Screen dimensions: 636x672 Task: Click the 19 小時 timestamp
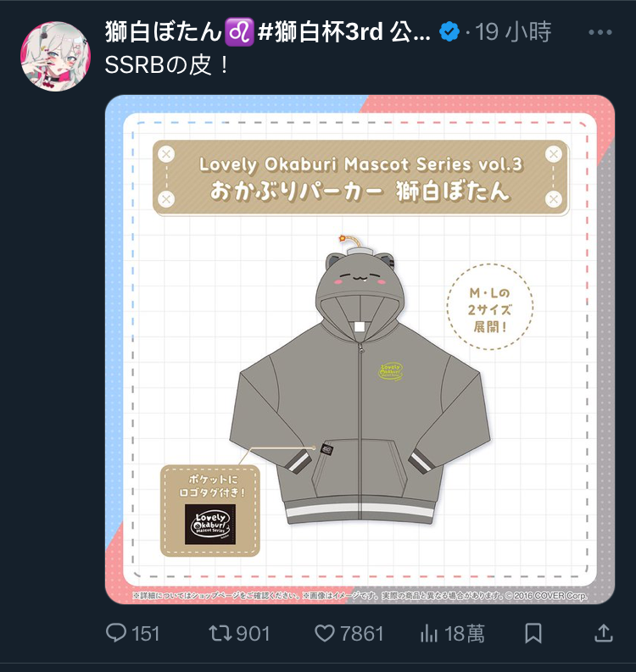coord(513,32)
